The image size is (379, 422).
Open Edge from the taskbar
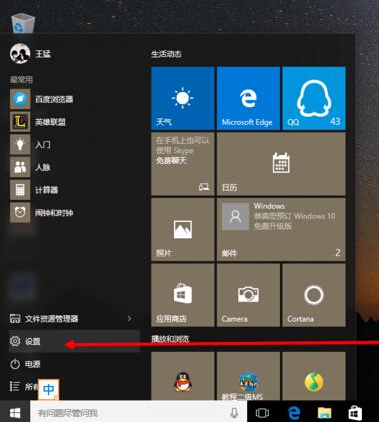[294, 413]
